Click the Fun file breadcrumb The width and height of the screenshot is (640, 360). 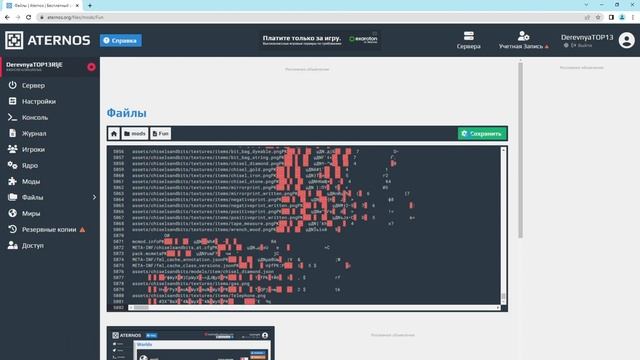coord(160,133)
